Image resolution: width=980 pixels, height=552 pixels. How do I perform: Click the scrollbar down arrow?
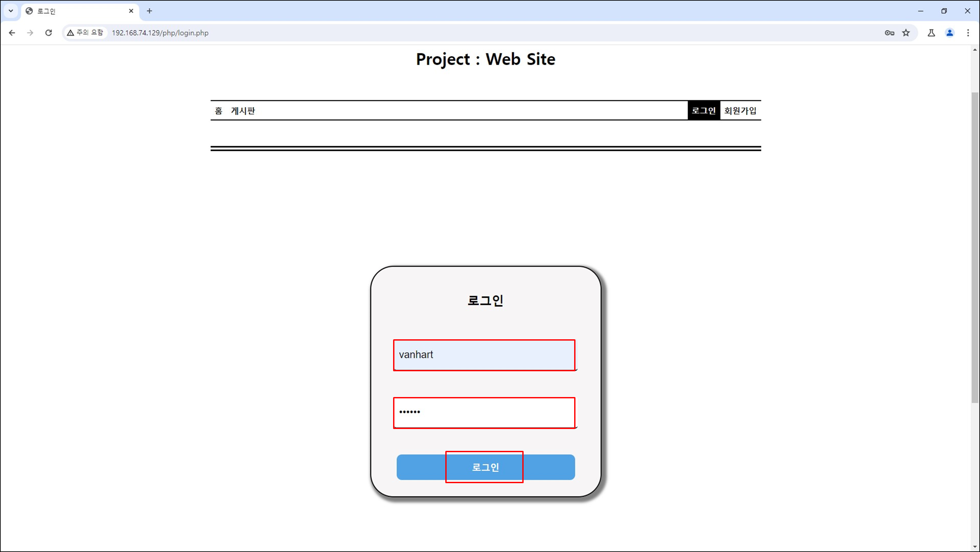pyautogui.click(x=975, y=547)
